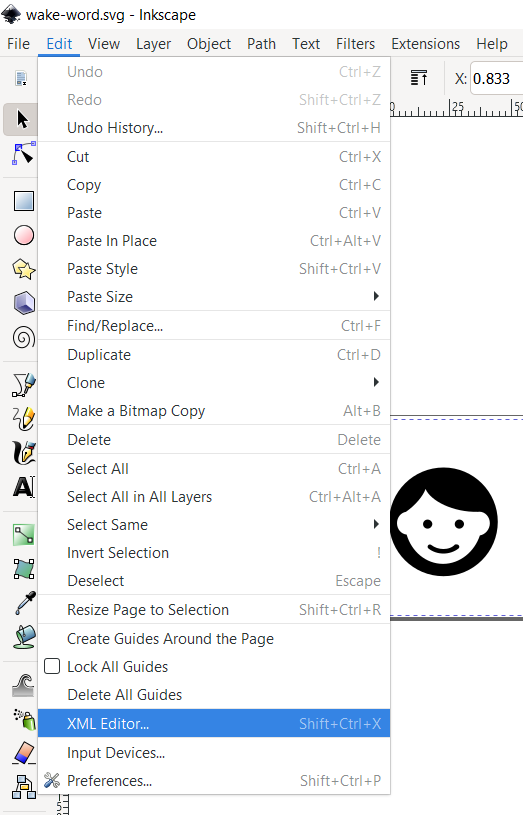Expand the Paste Size submenu
The height and width of the screenshot is (815, 523).
point(214,297)
